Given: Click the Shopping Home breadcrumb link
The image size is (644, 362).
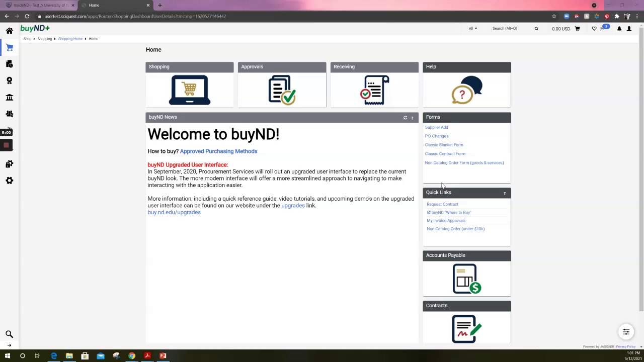Looking at the screenshot, I should tap(70, 39).
